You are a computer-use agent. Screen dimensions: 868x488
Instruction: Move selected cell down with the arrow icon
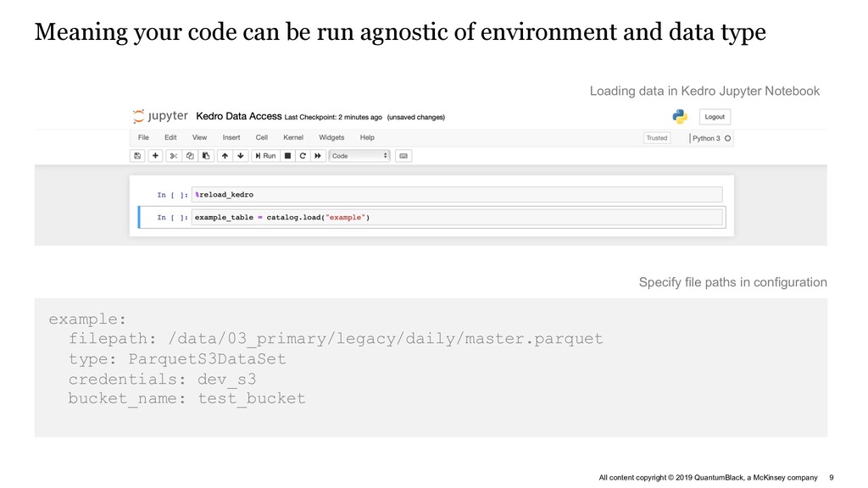click(240, 156)
